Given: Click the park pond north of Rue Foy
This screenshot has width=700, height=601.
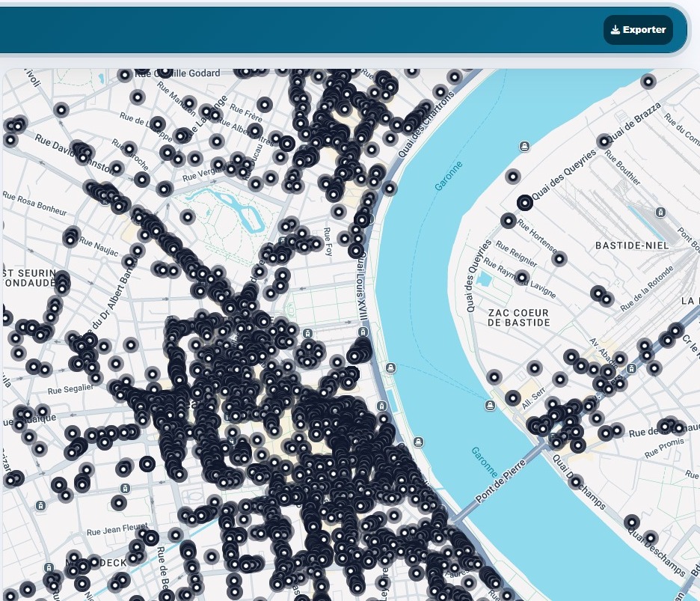Looking at the screenshot, I should [242, 209].
